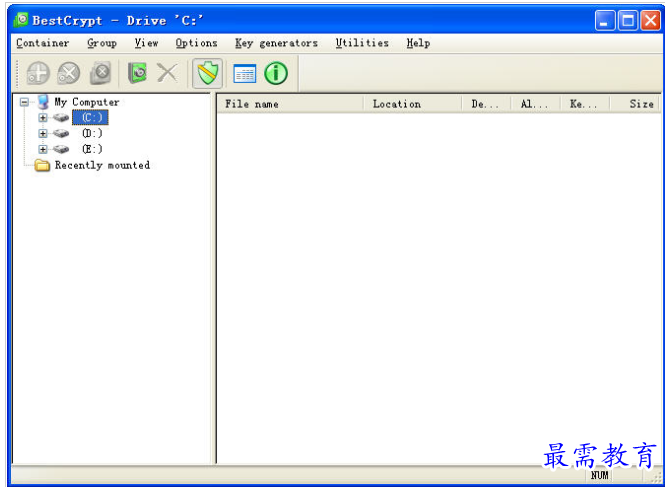Sort by Location column header
This screenshot has height=487, width=665.
click(413, 104)
